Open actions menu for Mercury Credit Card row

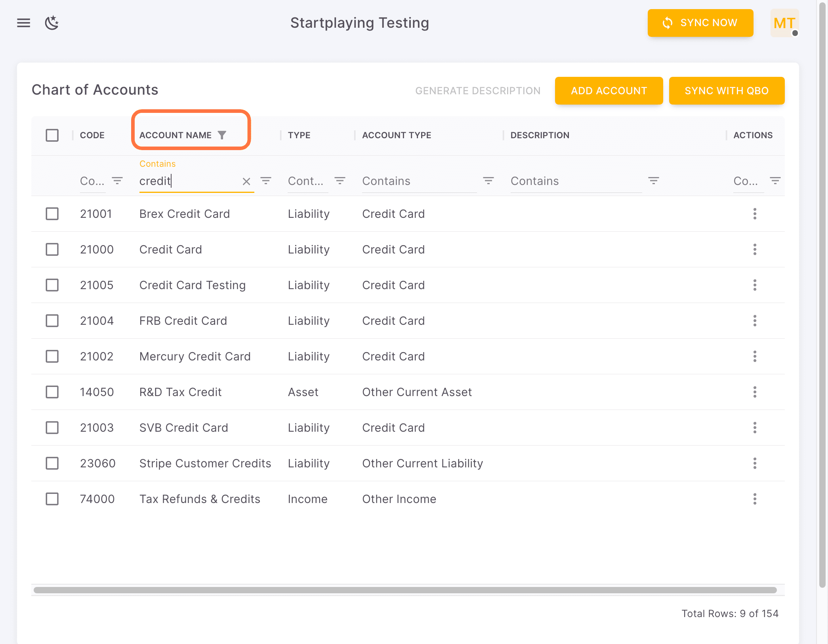755,356
